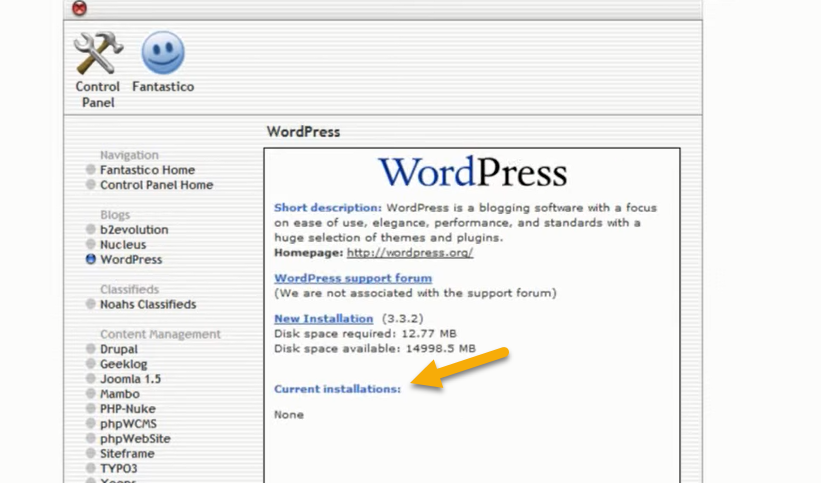Click the bullet beside Fantastico Home

coord(91,169)
